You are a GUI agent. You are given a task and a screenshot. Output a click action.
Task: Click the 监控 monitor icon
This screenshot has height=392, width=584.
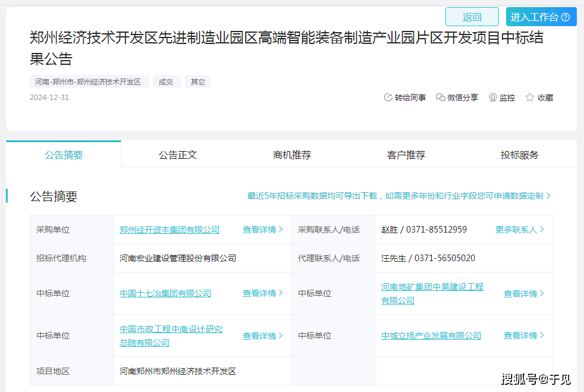[x=493, y=97]
